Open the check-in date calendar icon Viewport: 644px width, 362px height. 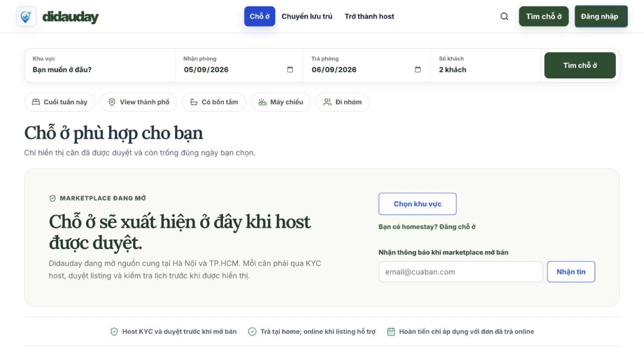click(290, 70)
